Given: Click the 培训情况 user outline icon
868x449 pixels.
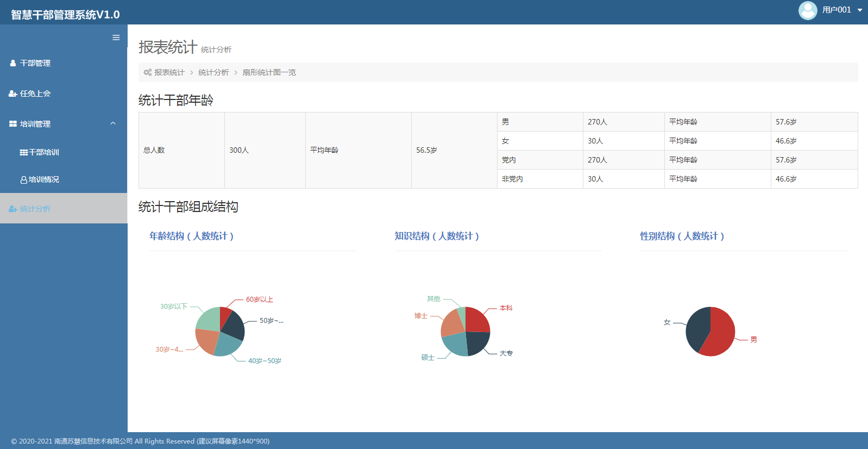Looking at the screenshot, I should coord(23,179).
